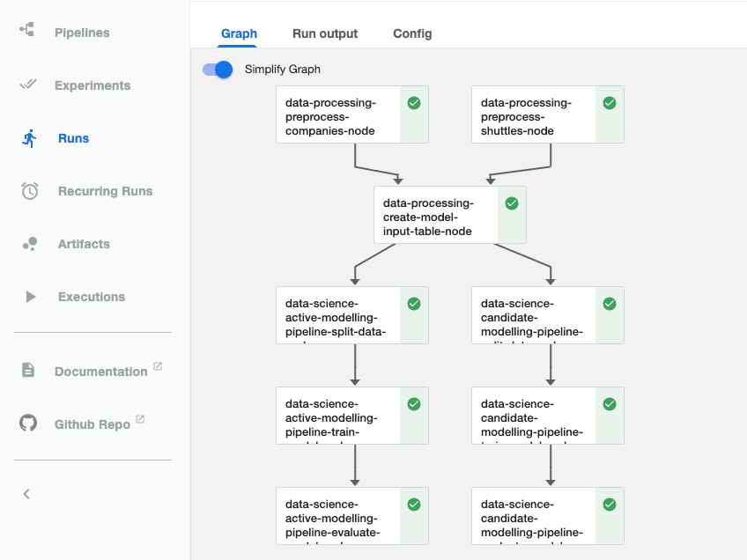Image resolution: width=747 pixels, height=560 pixels.
Task: Open the Run output tab
Action: point(325,33)
